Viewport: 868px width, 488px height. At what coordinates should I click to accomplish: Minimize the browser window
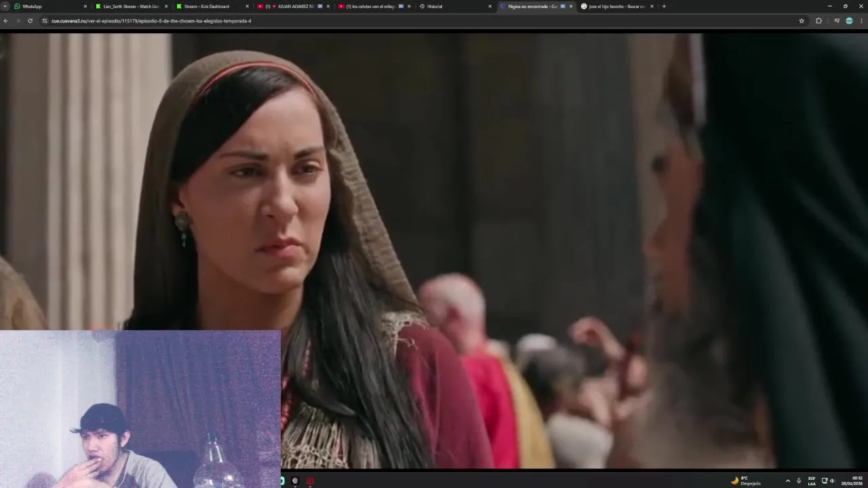pyautogui.click(x=829, y=6)
